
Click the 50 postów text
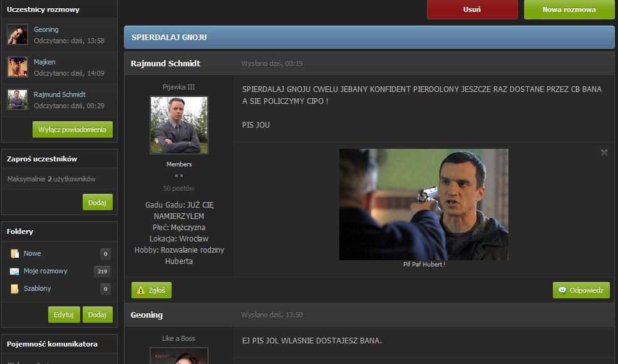pyautogui.click(x=179, y=188)
